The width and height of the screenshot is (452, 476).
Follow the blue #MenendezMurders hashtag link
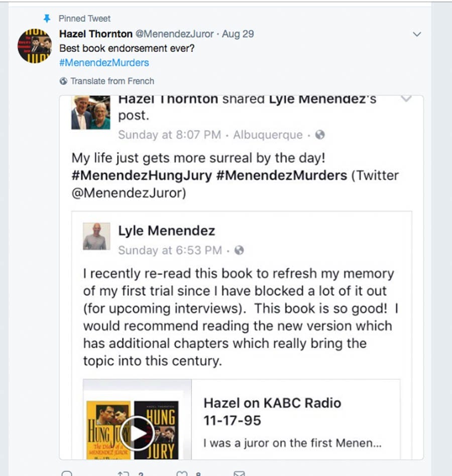104,63
